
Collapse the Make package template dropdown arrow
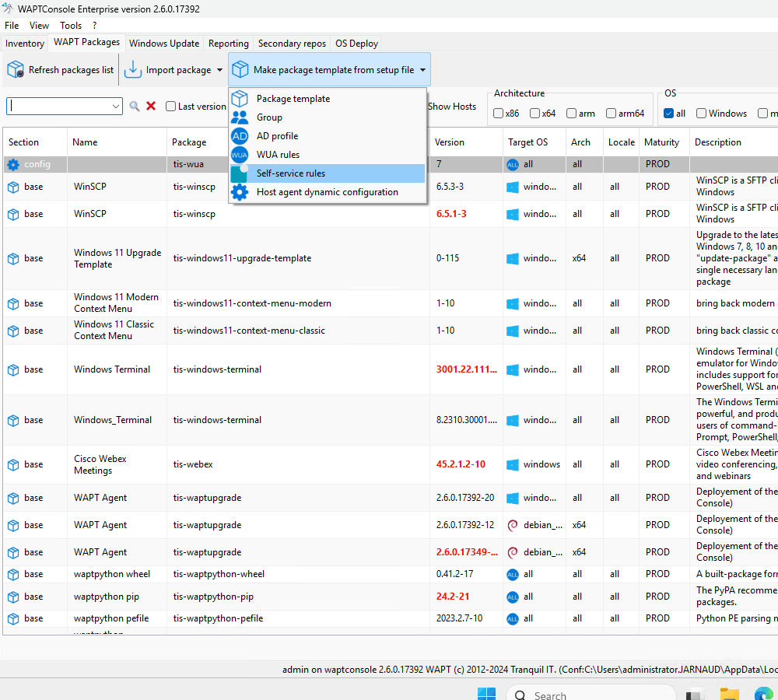coord(422,70)
